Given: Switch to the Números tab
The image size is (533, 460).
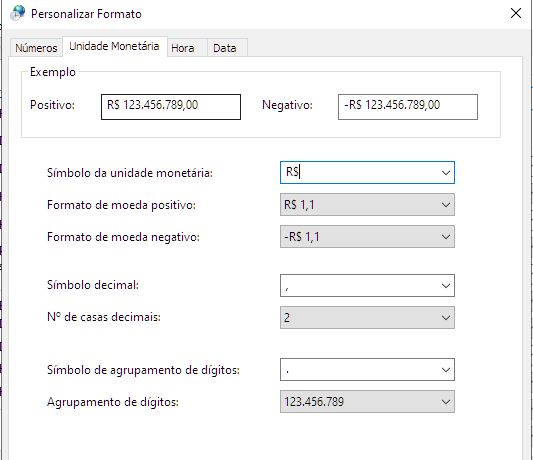Looking at the screenshot, I should pos(36,48).
